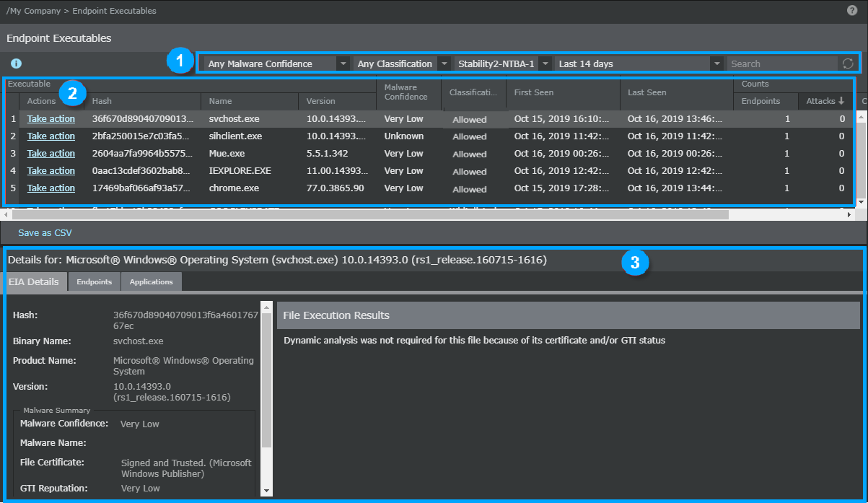Click the blue info icon
Viewport: 868px width, 503px height.
point(16,64)
